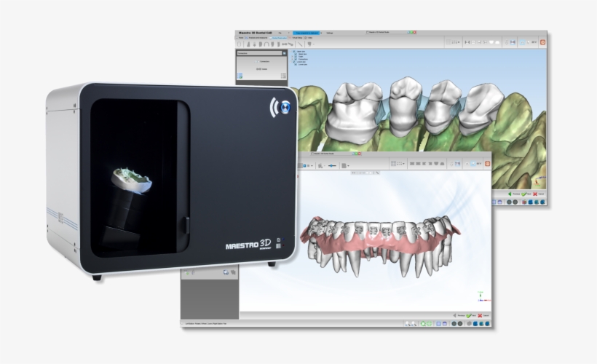Select the diagonal line tool in restoration toolbar
597x364 pixels.
(x=300, y=44)
